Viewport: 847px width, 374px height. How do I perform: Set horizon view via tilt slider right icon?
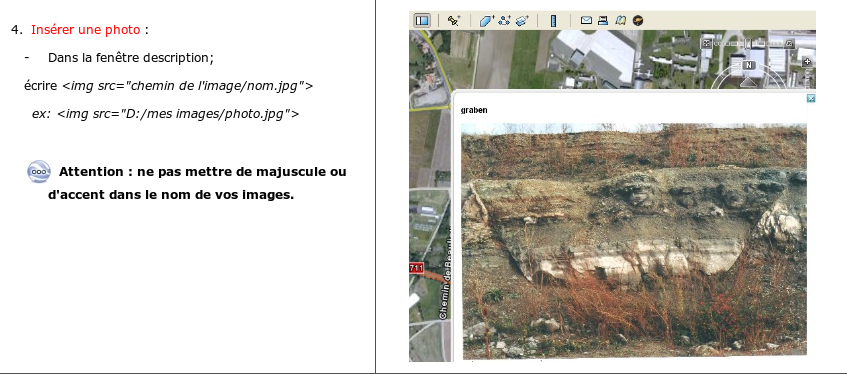click(789, 43)
